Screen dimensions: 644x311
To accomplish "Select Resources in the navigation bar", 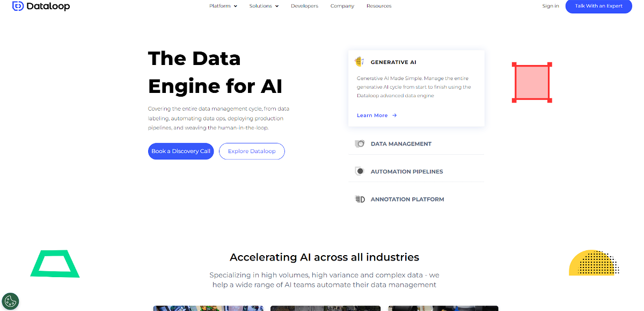I will [379, 6].
